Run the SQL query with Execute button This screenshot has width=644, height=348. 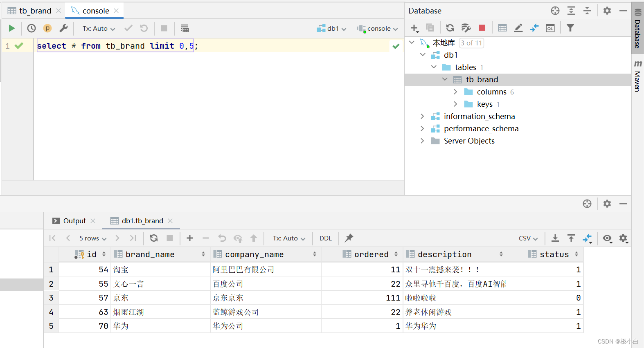pos(12,28)
